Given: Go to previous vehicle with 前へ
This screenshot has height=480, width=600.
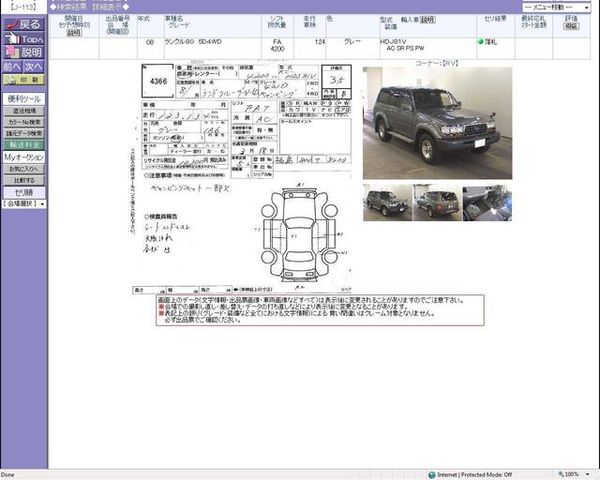Looking at the screenshot, I should point(11,66).
